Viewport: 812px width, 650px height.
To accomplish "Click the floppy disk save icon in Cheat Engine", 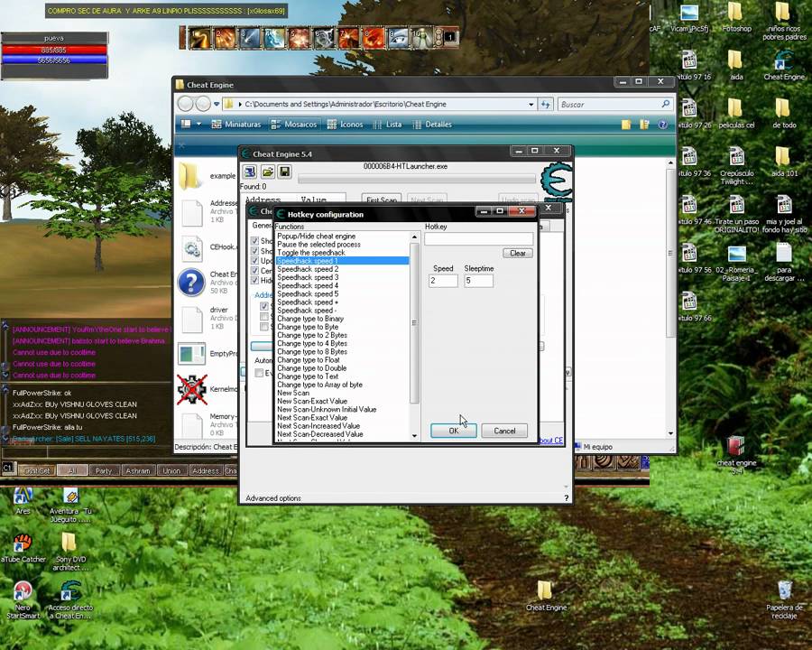I will coord(285,172).
